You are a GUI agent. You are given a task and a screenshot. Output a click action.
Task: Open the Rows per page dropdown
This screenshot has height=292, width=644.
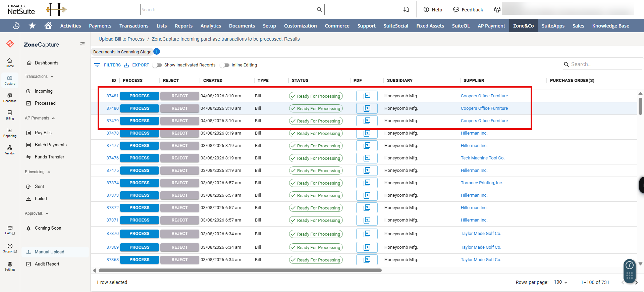(561, 282)
